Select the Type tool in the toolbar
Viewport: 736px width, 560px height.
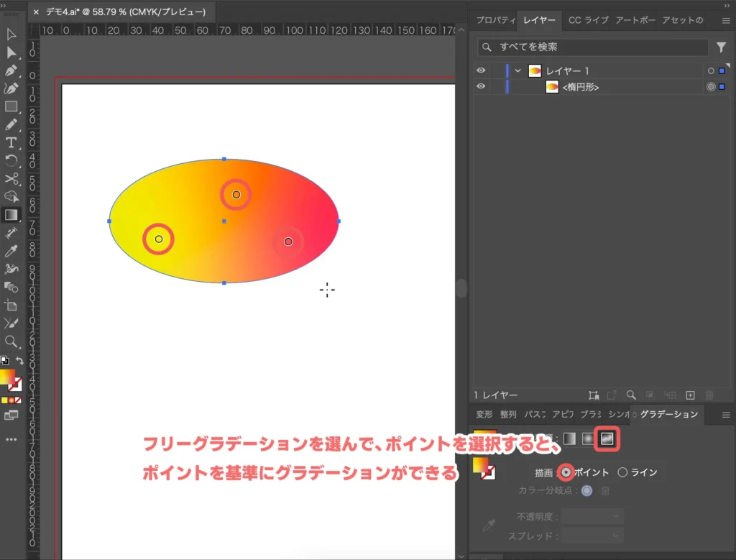tap(11, 142)
